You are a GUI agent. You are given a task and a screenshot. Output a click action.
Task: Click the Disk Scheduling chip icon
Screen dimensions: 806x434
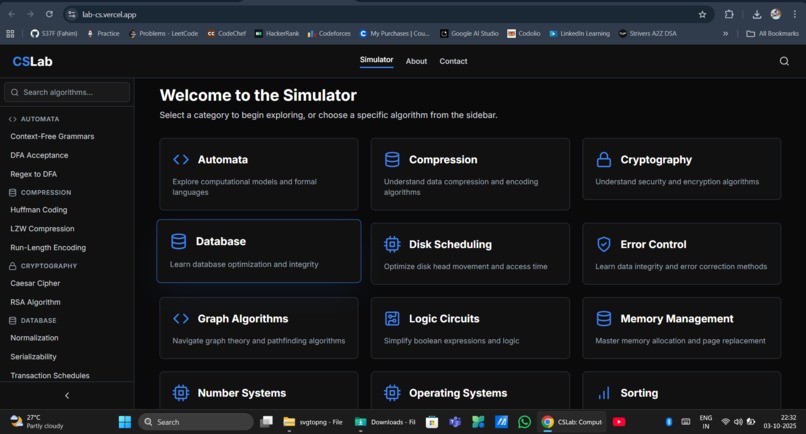(x=392, y=244)
